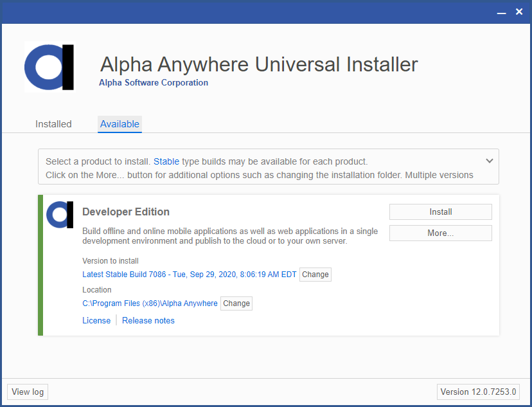Change the version to install
The width and height of the screenshot is (532, 407).
315,275
